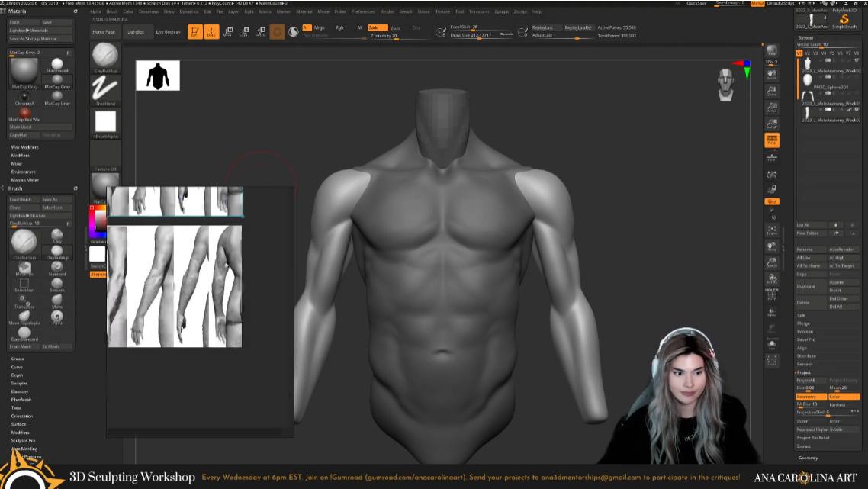Screen dimensions: 868x489
Task: Open the Help menu
Action: point(536,11)
